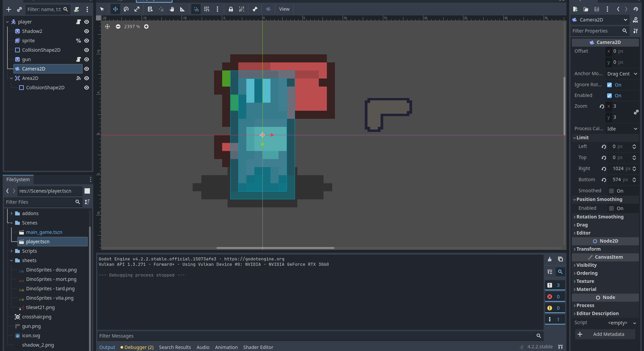The width and height of the screenshot is (644, 351).
Task: Open the Animation bottom panel tab
Action: click(226, 347)
